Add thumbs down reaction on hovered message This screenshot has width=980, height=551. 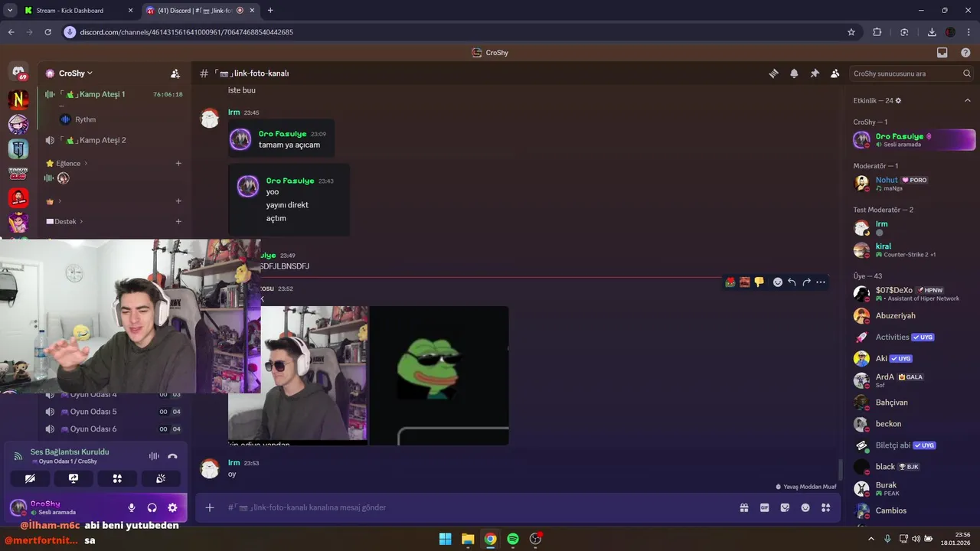pyautogui.click(x=759, y=282)
